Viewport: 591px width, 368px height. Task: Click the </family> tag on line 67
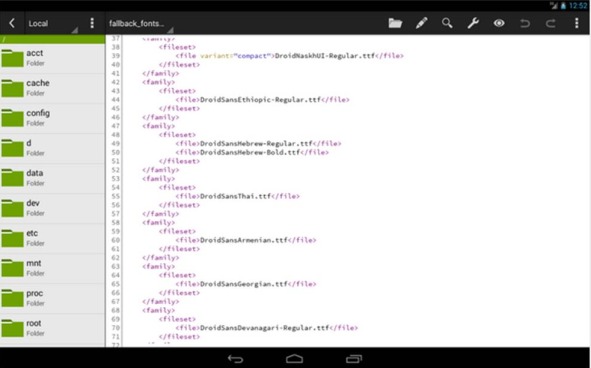point(161,302)
